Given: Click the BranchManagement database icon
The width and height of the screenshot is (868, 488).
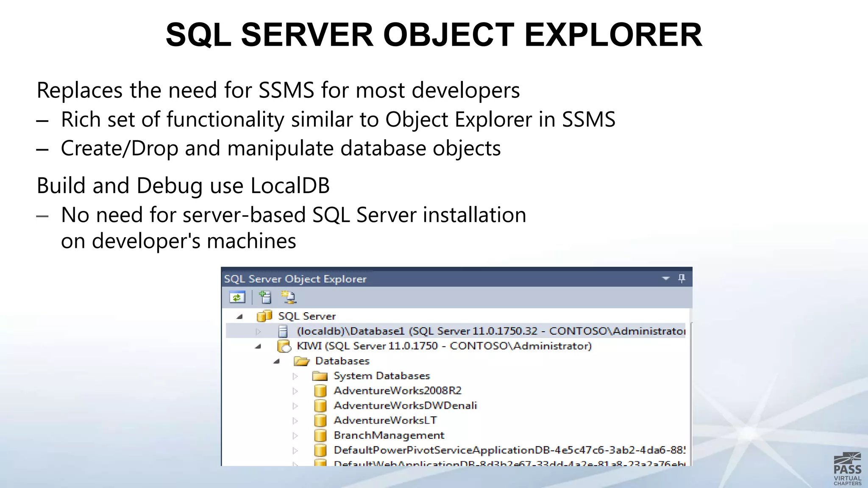Looking at the screenshot, I should click(320, 435).
